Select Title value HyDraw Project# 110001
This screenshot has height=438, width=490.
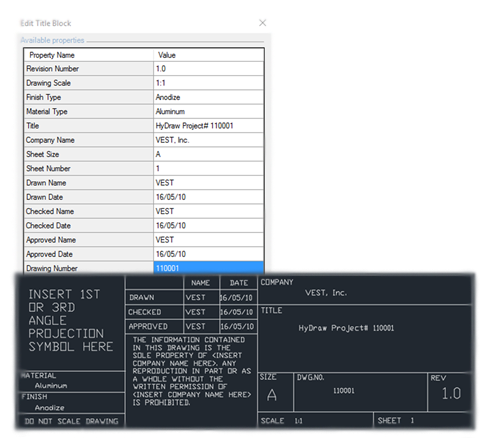pos(209,126)
